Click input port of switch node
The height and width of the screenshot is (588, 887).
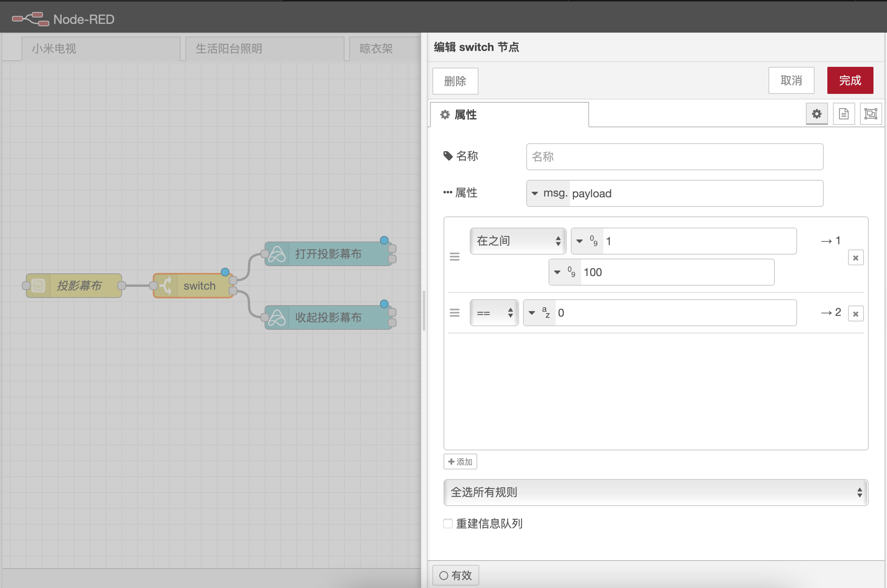(x=154, y=286)
